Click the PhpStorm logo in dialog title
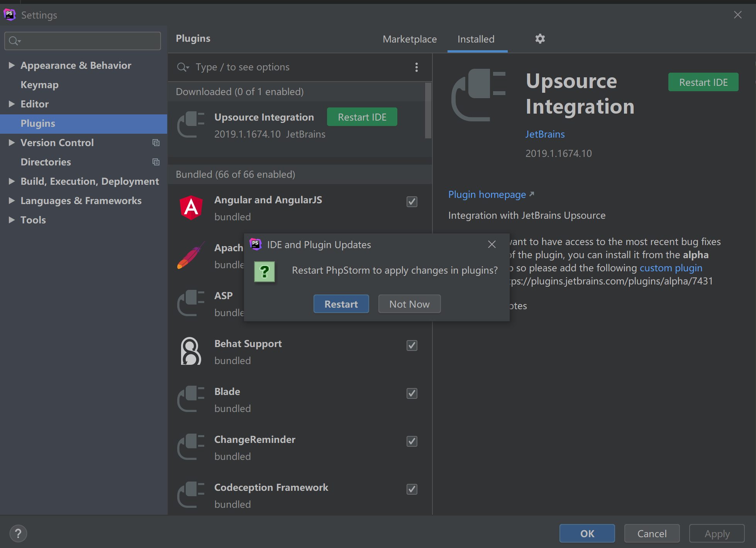 (x=255, y=244)
